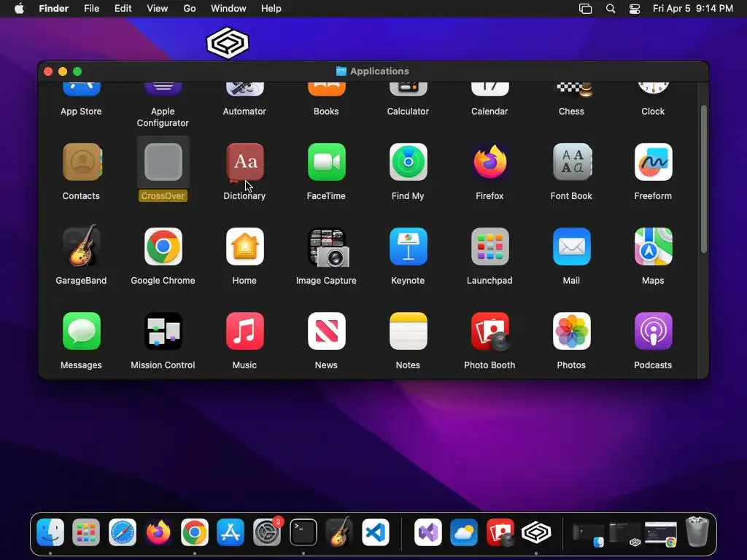
Task: Select the FaceTime app icon
Action: coord(326,162)
